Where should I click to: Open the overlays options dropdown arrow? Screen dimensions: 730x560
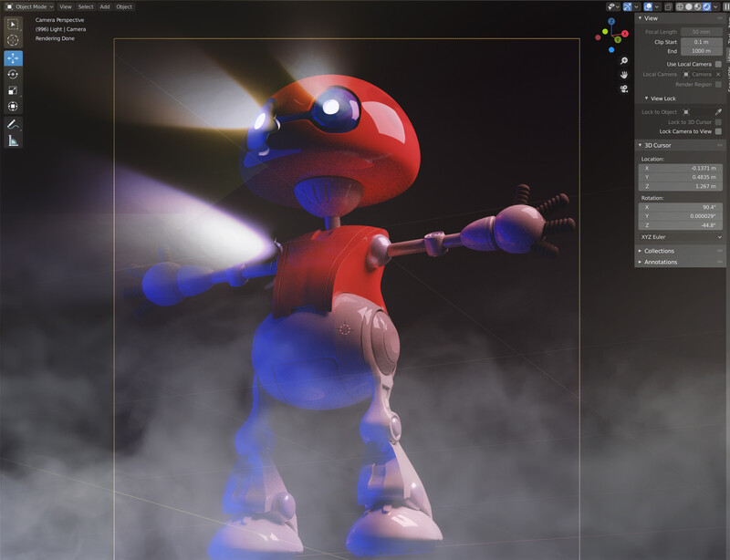point(657,7)
